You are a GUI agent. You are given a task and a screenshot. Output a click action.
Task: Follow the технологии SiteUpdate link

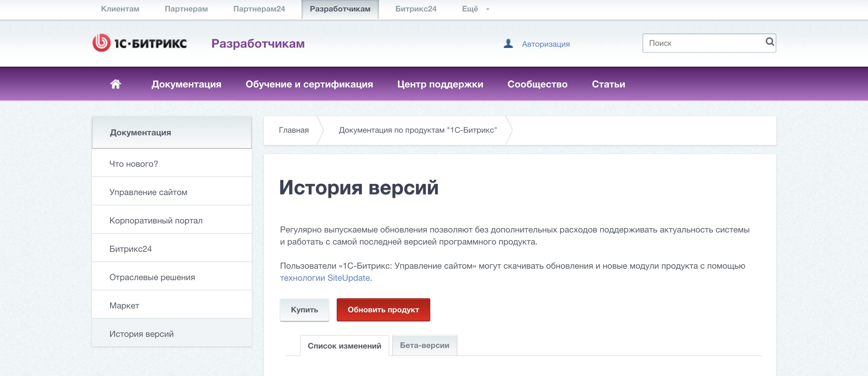pyautogui.click(x=325, y=278)
